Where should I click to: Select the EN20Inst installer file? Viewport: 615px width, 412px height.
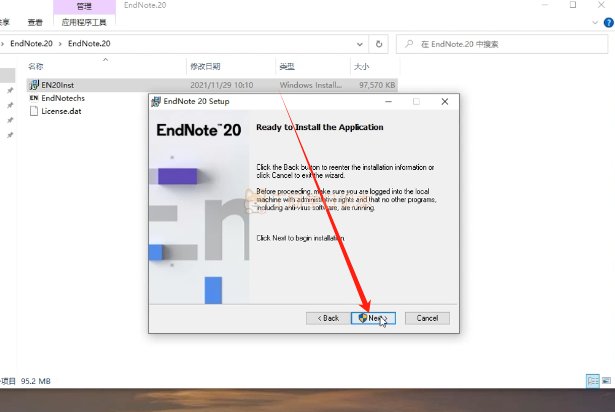212,85
